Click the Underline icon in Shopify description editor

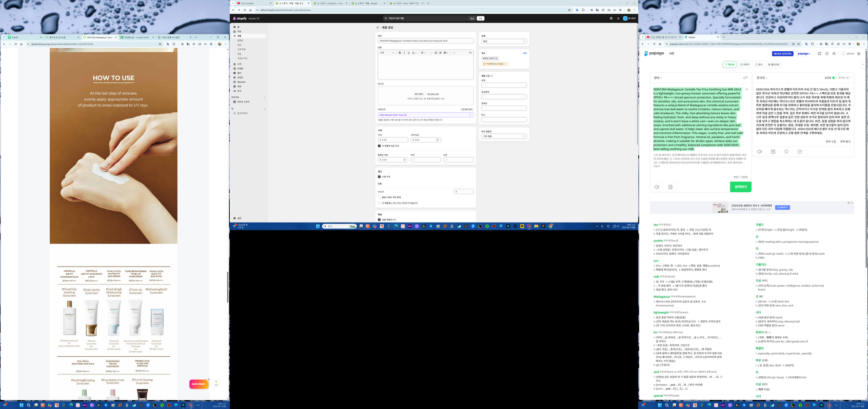click(x=409, y=53)
